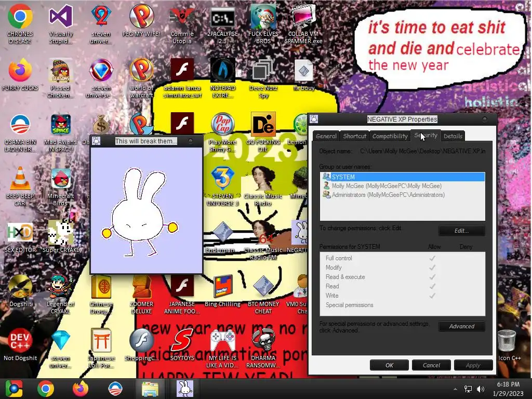Viewport: 532px width, 399px height.
Task: Switch to the Shortcut tab
Action: click(x=354, y=136)
